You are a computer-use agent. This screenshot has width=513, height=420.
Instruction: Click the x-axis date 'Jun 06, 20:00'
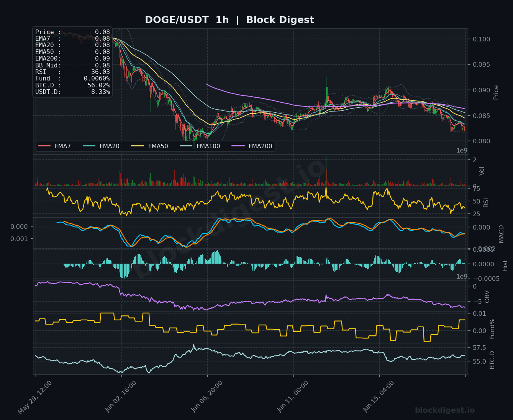(207, 397)
